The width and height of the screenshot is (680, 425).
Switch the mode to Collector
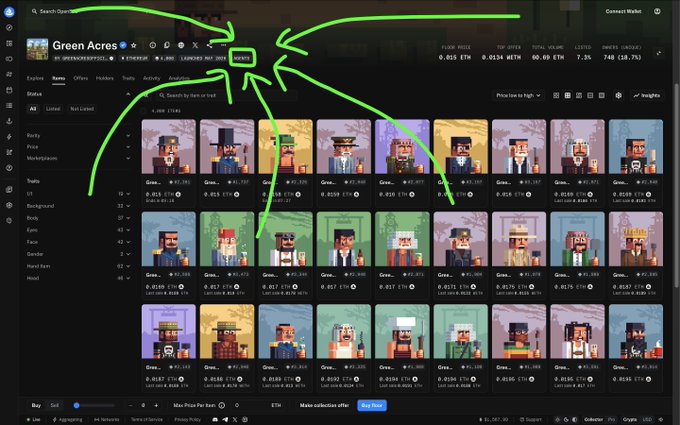594,419
